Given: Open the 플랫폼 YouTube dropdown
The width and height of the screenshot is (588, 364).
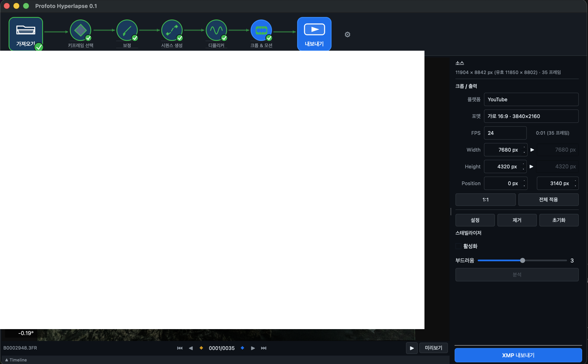Looking at the screenshot, I should coord(531,100).
